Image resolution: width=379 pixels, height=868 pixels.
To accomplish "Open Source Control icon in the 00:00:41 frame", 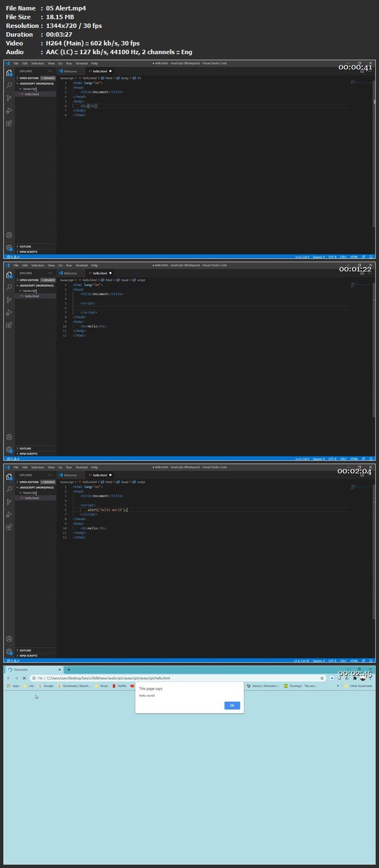I will pyautogui.click(x=9, y=98).
